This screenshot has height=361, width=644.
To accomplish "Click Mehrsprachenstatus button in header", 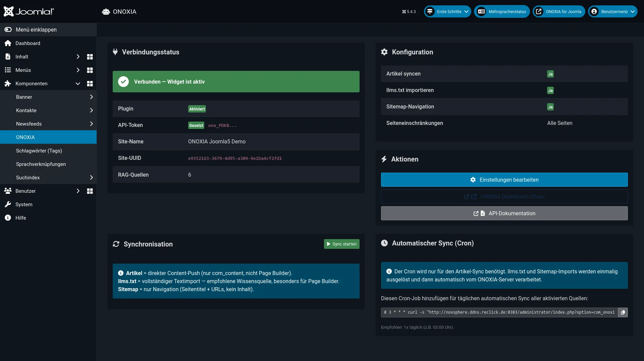I will click(502, 12).
